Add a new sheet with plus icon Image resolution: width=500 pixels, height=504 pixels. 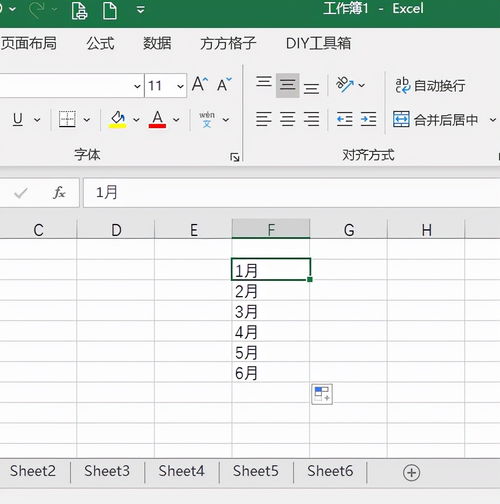[411, 473]
